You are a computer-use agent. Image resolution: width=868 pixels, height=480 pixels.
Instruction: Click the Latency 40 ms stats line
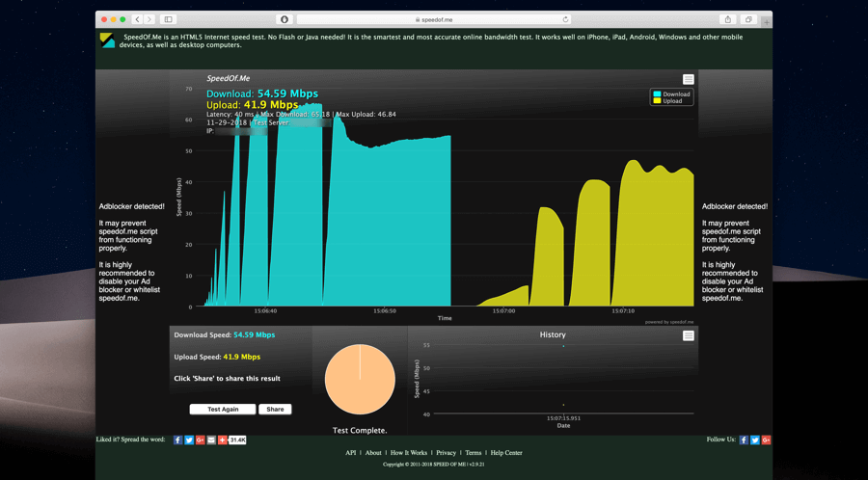(301, 115)
